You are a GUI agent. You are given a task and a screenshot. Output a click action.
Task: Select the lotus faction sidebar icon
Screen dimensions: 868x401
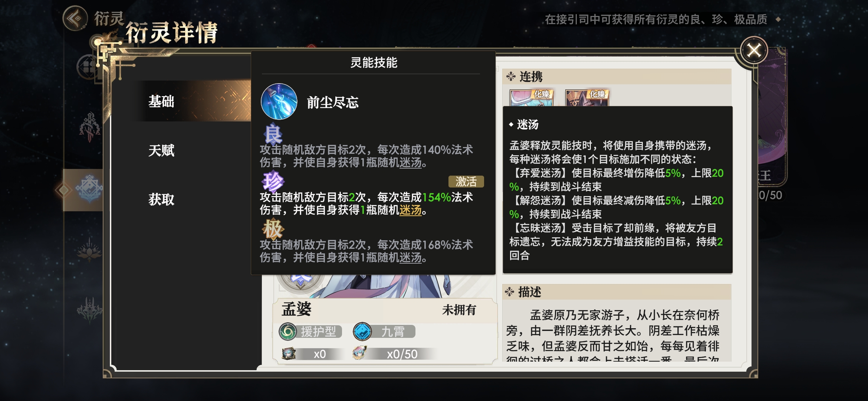point(89,250)
